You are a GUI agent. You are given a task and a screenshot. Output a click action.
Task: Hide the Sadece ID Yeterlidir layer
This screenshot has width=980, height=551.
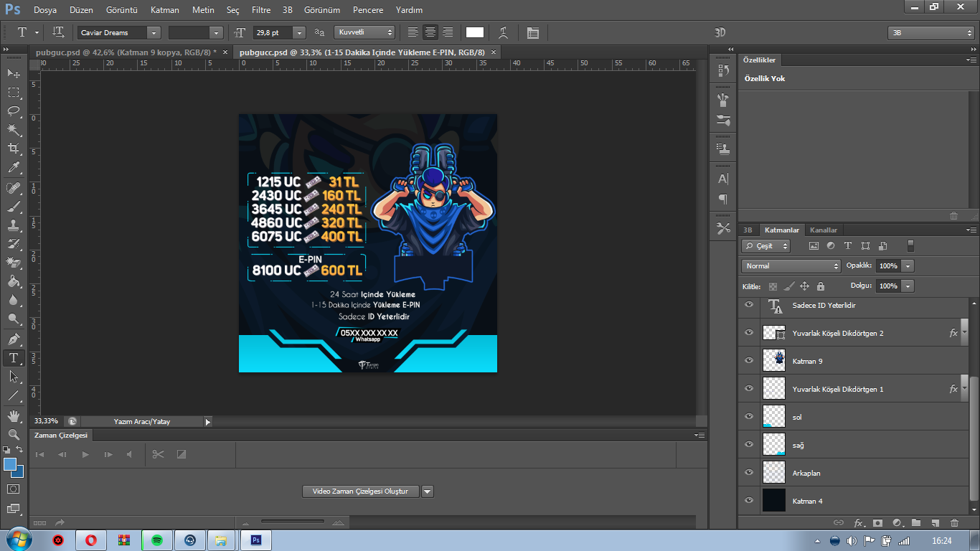click(749, 305)
